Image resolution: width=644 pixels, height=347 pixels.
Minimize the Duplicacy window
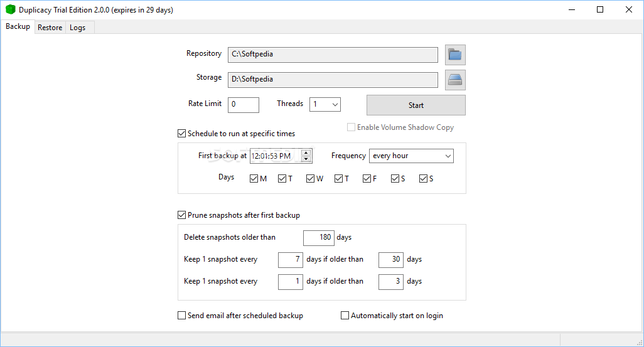click(x=572, y=9)
